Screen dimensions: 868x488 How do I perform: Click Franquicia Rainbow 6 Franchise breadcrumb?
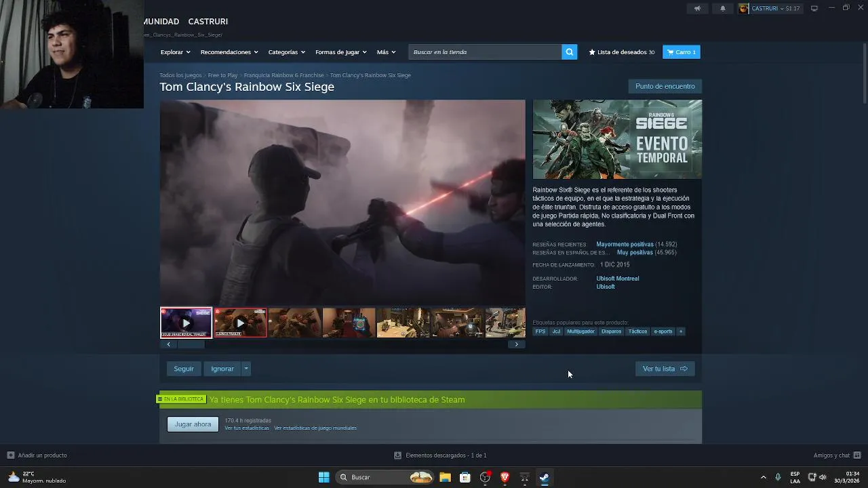(x=283, y=75)
